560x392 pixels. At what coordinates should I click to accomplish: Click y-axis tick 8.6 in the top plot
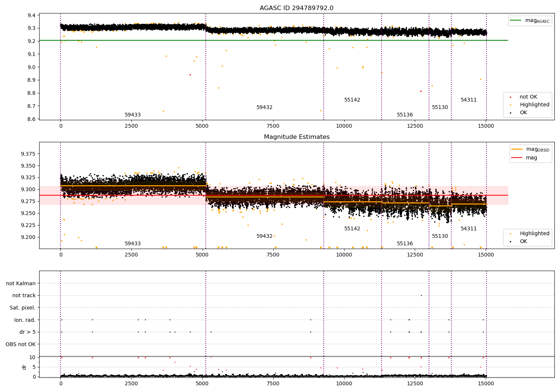click(31, 119)
